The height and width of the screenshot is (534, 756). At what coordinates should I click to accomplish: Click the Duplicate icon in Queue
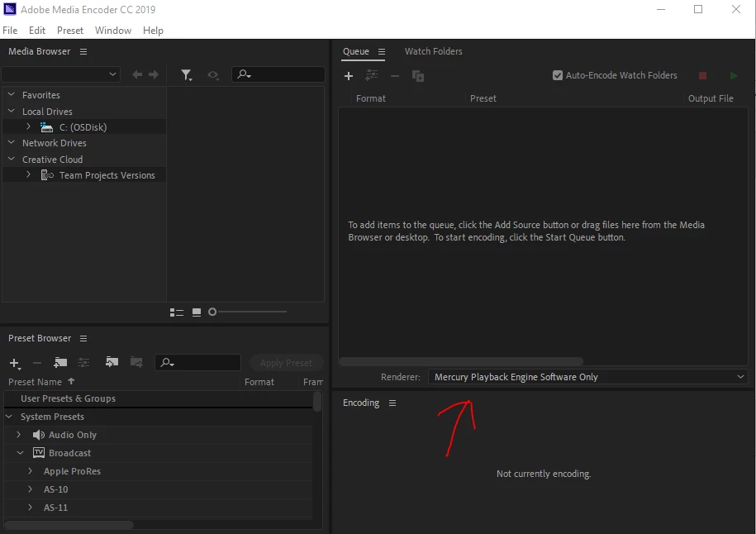pyautogui.click(x=418, y=76)
